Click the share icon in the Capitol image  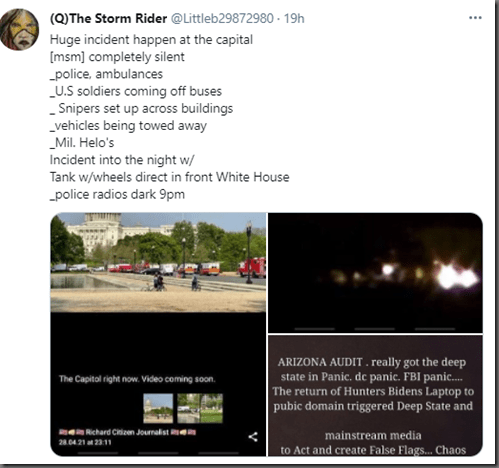click(x=253, y=437)
